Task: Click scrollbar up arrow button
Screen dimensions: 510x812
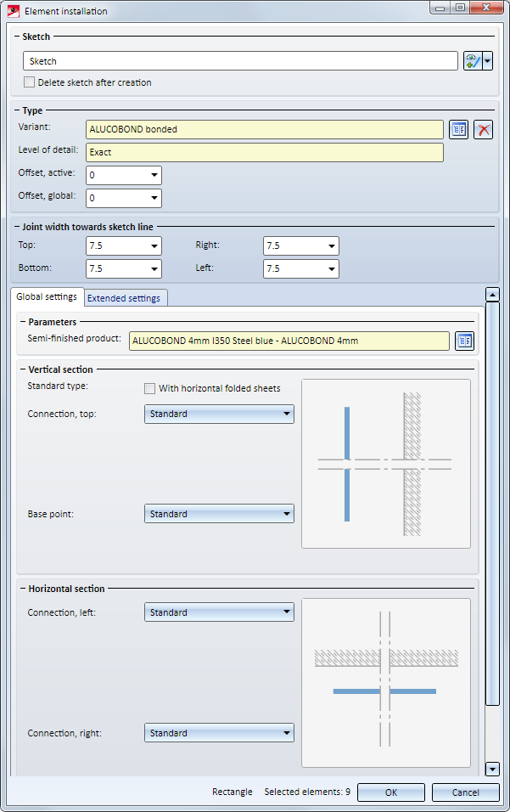Action: click(492, 294)
